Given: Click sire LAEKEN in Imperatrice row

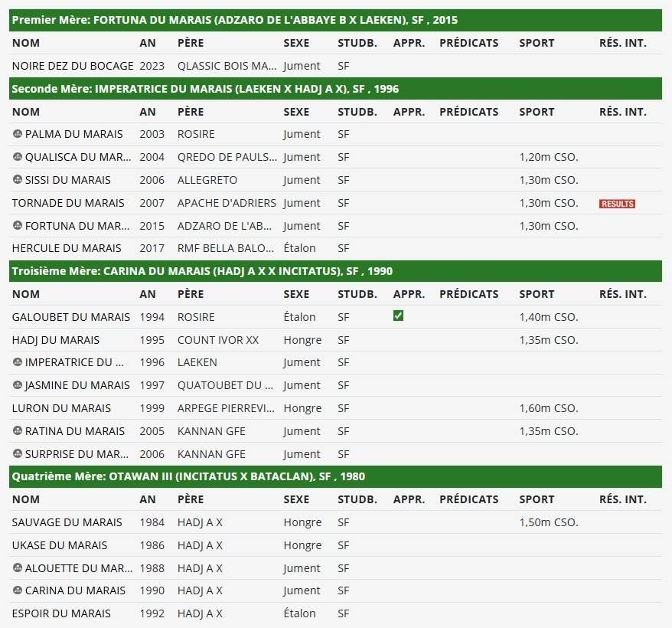Looking at the screenshot, I should 197,362.
